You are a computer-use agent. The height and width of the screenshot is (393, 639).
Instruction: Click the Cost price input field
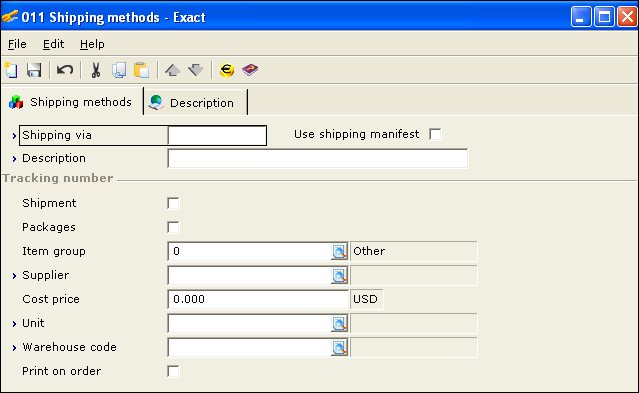pyautogui.click(x=258, y=300)
